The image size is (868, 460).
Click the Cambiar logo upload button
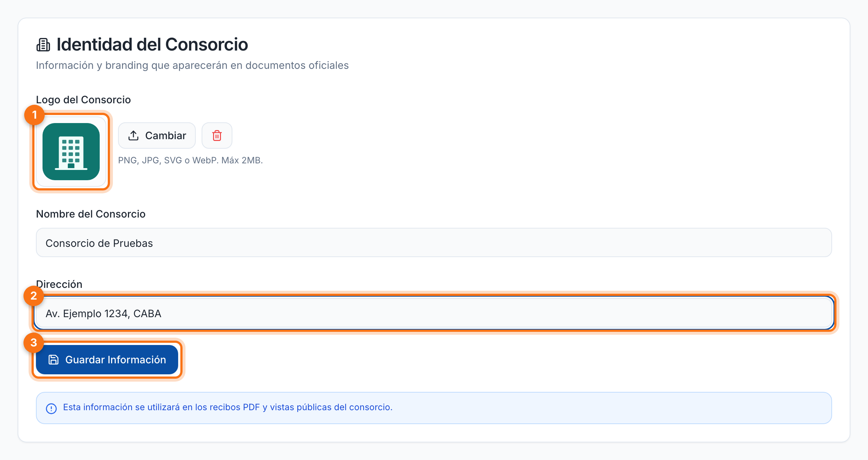click(x=157, y=136)
